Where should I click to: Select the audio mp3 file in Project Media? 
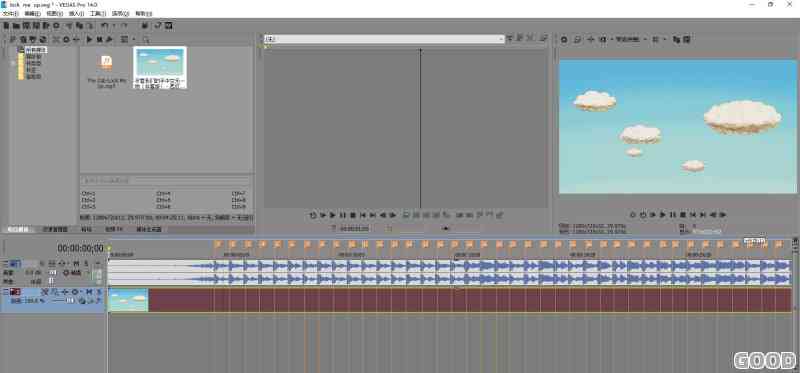point(106,70)
